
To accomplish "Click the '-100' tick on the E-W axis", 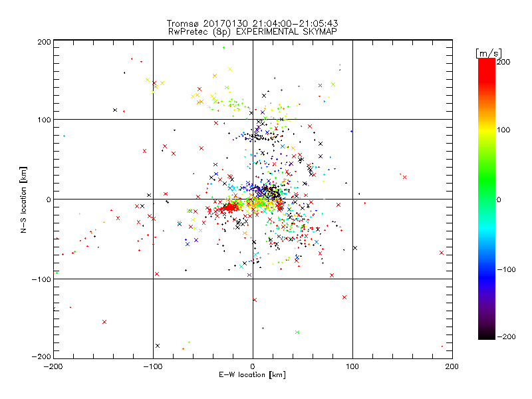I will pyautogui.click(x=153, y=366).
